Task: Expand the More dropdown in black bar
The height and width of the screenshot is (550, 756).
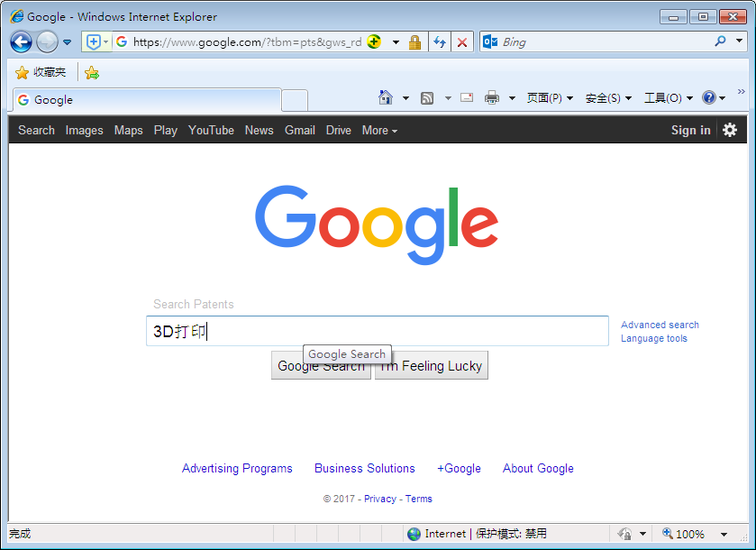Action: pos(379,130)
